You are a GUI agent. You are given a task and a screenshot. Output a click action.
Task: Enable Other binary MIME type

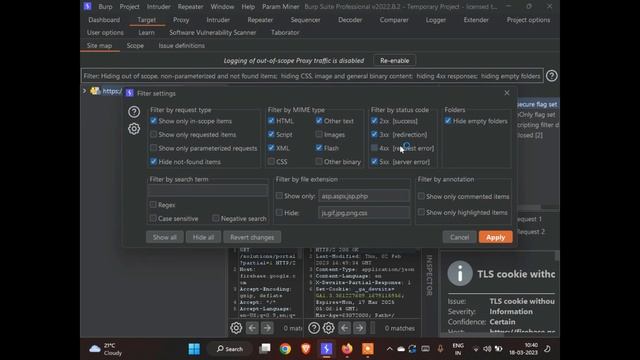(319, 162)
